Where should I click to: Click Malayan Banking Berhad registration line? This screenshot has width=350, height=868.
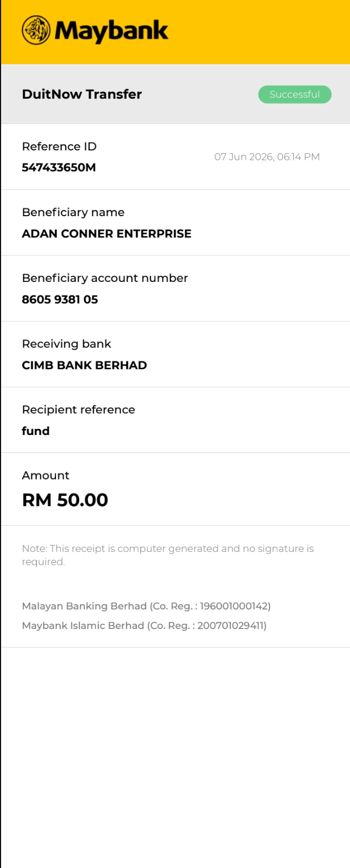coord(146,606)
